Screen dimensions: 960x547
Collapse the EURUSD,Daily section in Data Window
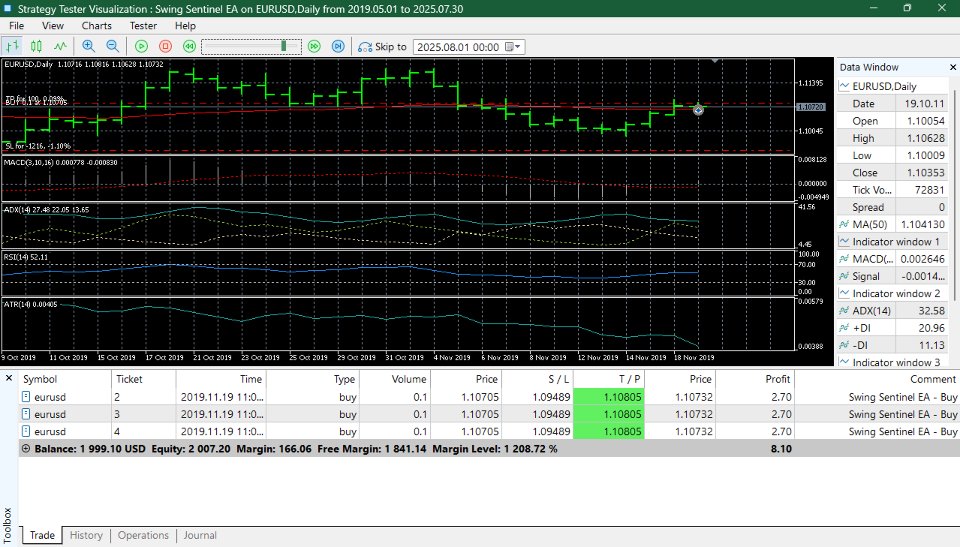(844, 86)
